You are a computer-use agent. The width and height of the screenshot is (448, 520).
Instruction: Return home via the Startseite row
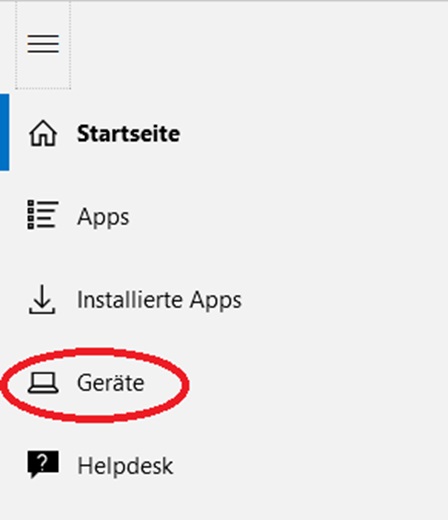[224, 132]
